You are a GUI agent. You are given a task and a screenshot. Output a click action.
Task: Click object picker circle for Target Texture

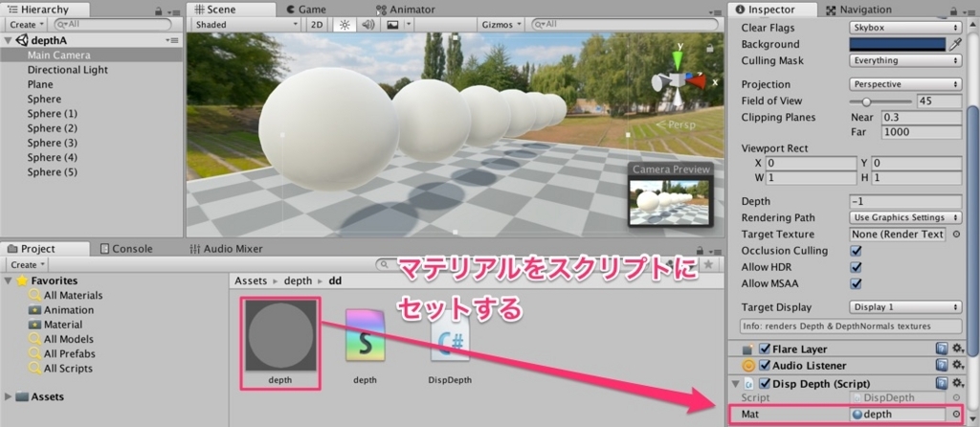[956, 235]
